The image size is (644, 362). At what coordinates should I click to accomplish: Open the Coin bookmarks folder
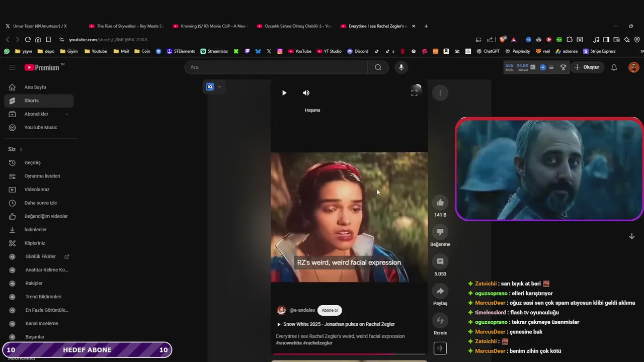(x=142, y=51)
